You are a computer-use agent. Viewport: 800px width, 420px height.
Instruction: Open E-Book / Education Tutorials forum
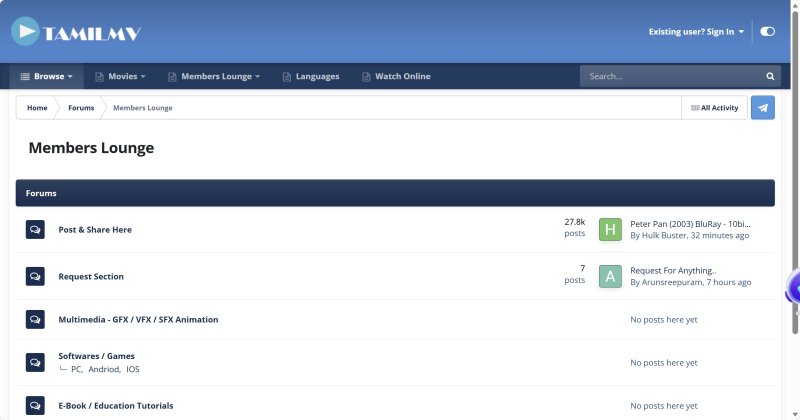[116, 406]
